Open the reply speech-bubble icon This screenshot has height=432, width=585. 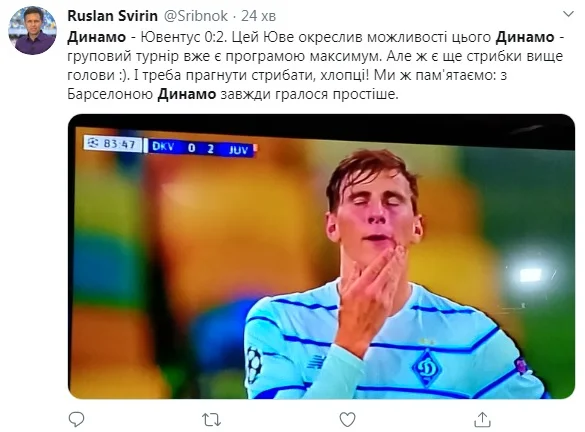pos(76,419)
